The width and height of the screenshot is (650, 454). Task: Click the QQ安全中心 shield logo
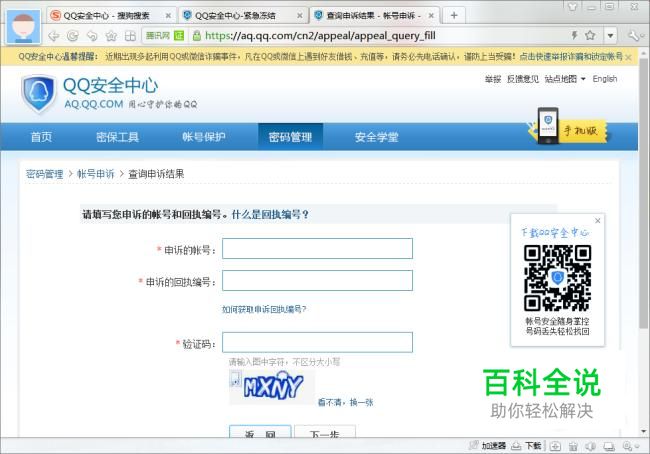pyautogui.click(x=38, y=93)
